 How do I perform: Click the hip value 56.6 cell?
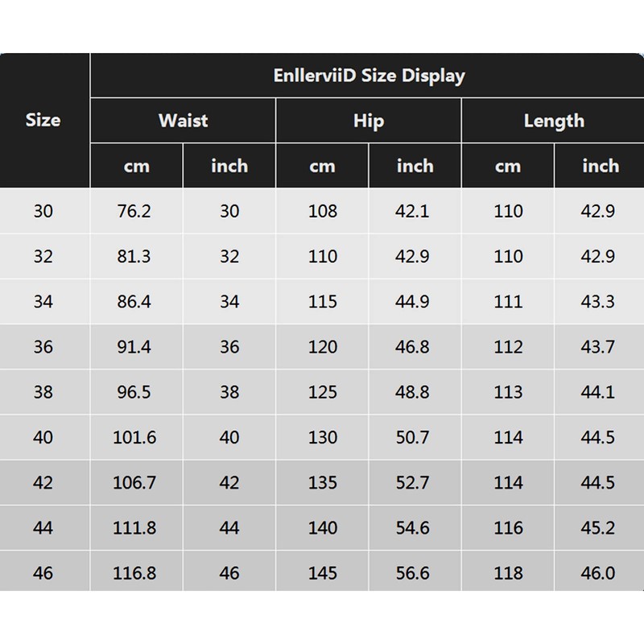coord(415,574)
